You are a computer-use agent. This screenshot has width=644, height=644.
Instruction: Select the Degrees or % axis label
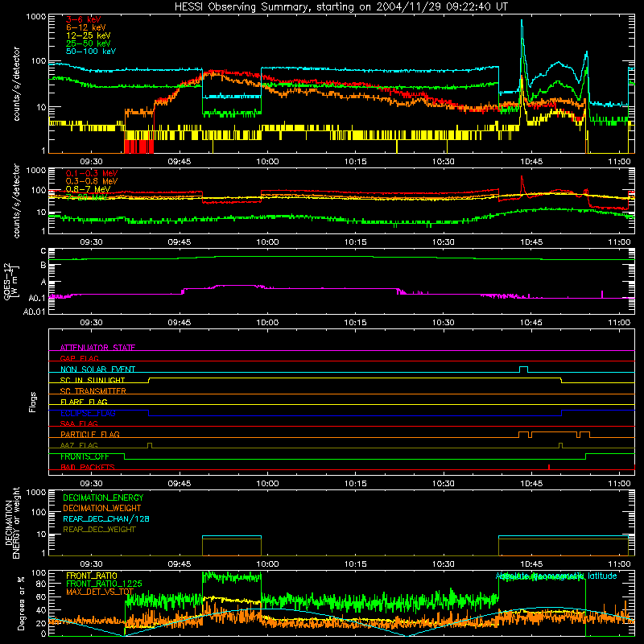click(x=21, y=603)
